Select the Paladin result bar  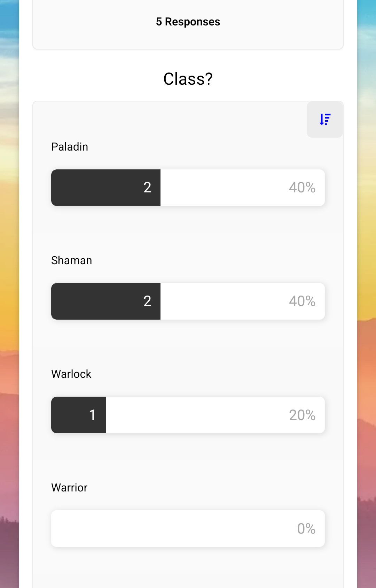click(188, 188)
